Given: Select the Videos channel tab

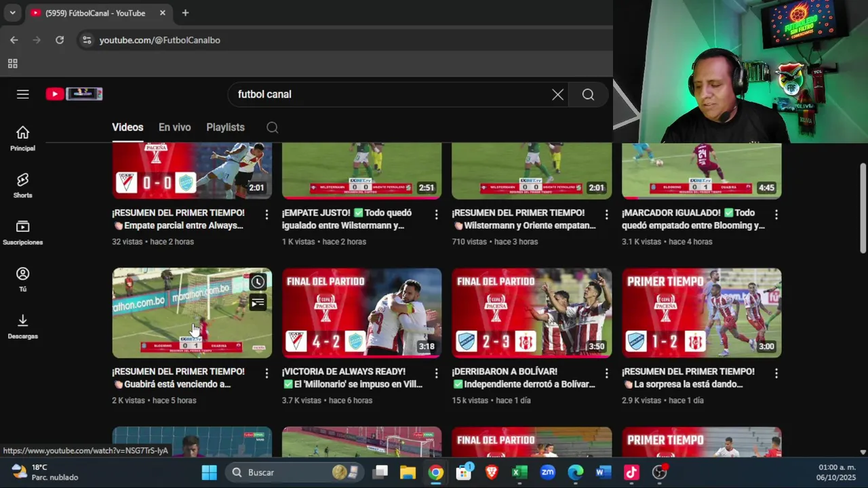Looking at the screenshot, I should point(127,127).
